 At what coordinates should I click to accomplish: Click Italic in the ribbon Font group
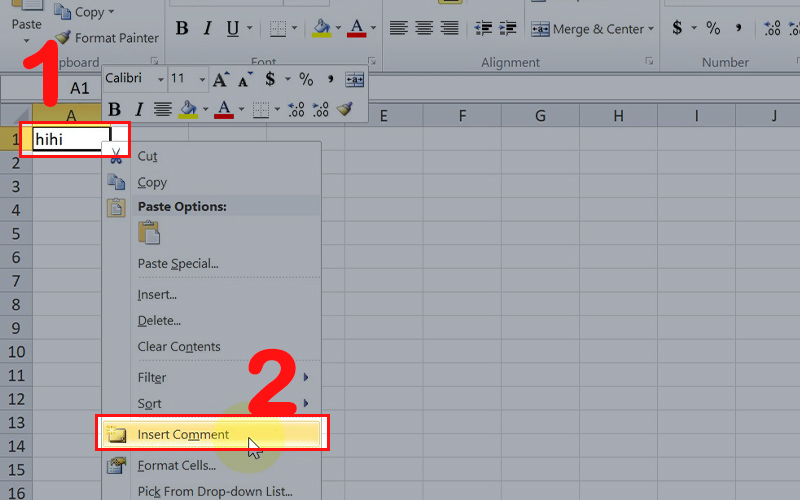(x=207, y=28)
